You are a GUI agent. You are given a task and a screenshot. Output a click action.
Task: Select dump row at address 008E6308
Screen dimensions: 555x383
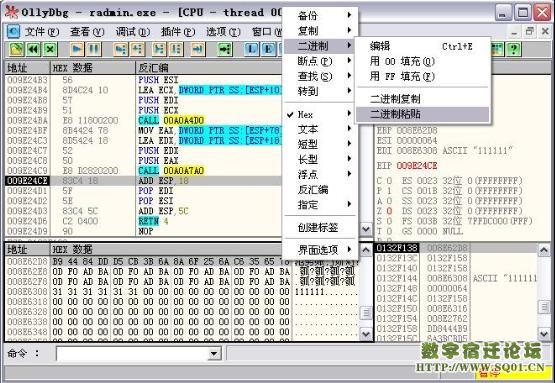182,292
